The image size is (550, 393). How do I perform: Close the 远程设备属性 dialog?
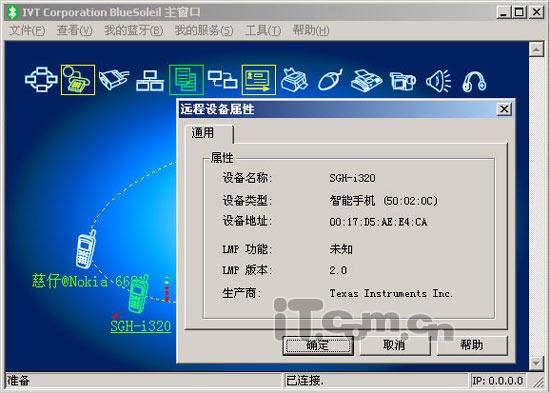click(x=504, y=109)
